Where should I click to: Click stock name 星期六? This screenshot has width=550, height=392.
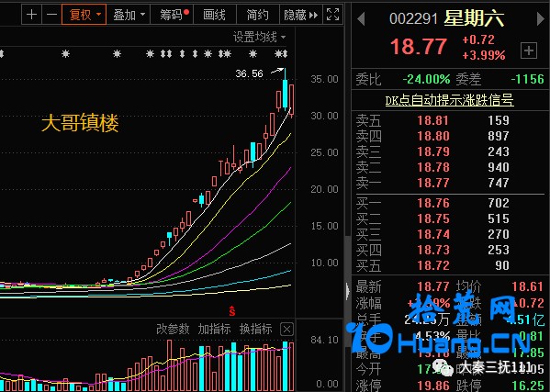(474, 18)
